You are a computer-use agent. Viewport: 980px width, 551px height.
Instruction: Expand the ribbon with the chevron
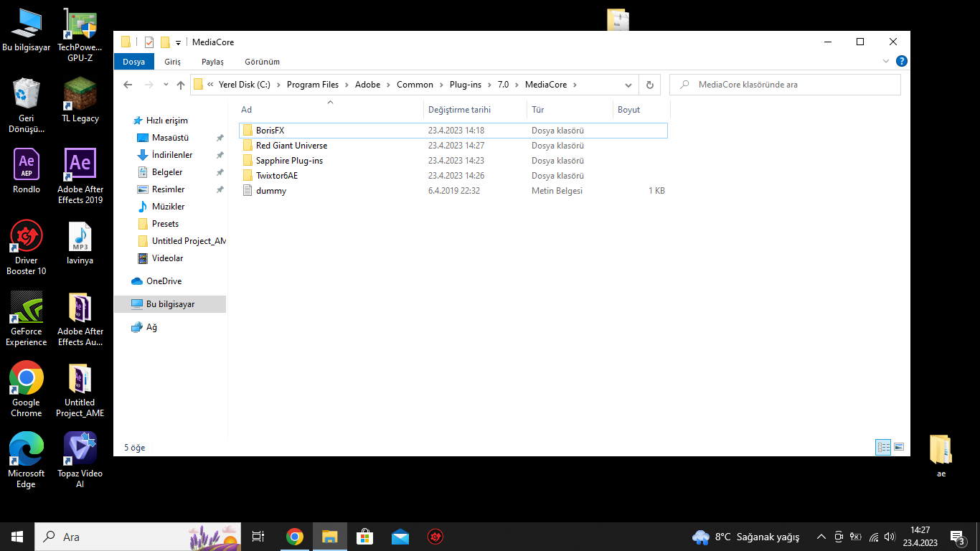(886, 62)
